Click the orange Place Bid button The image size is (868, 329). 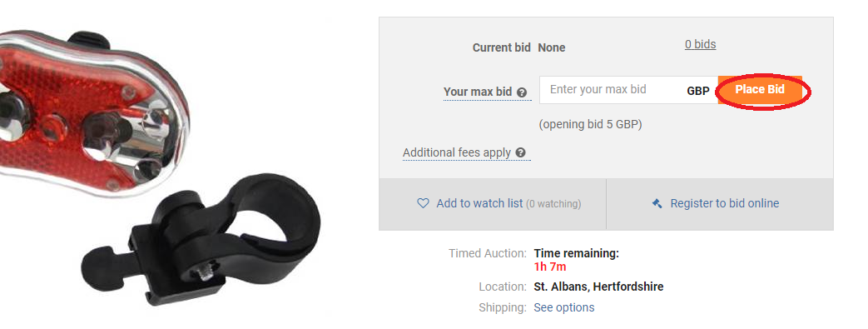coord(760,90)
